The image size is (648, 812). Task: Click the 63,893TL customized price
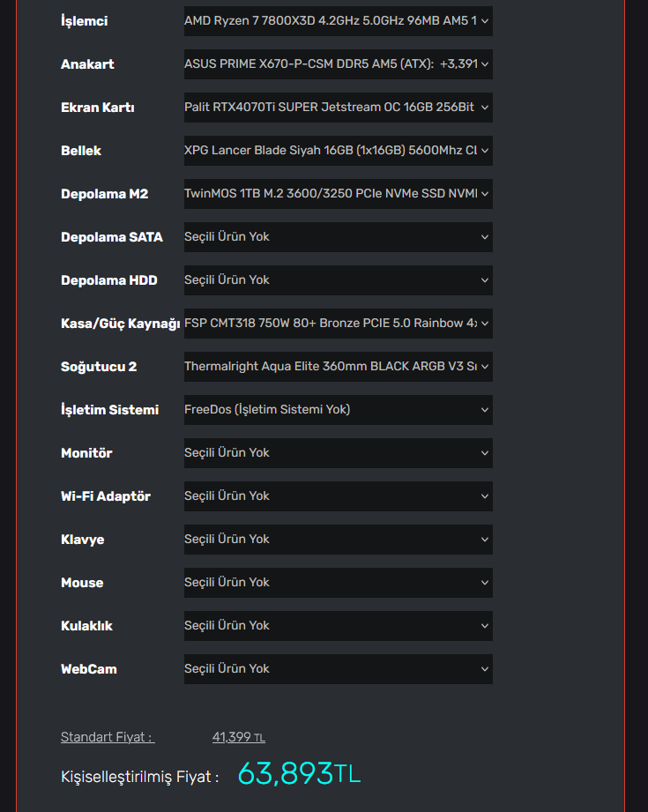299,774
